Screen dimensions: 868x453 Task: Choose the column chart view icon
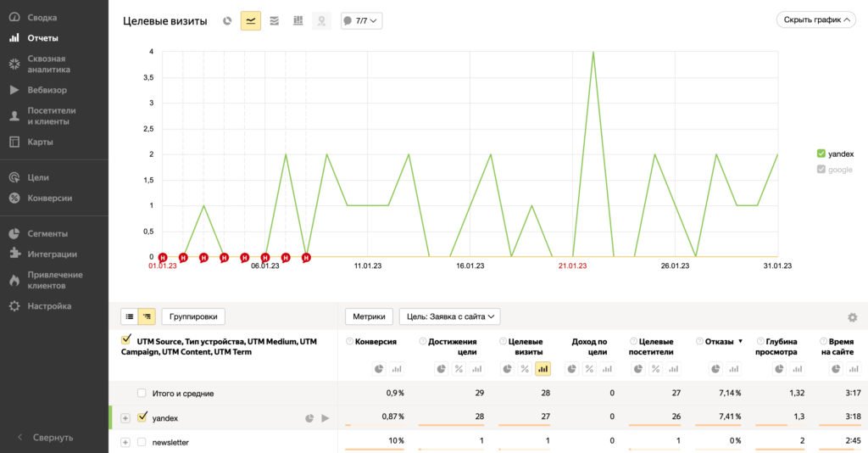298,20
